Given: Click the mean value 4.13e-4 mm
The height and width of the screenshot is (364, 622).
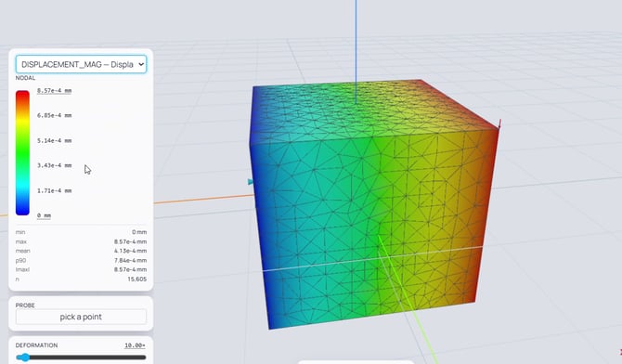Looking at the screenshot, I should pos(131,251).
